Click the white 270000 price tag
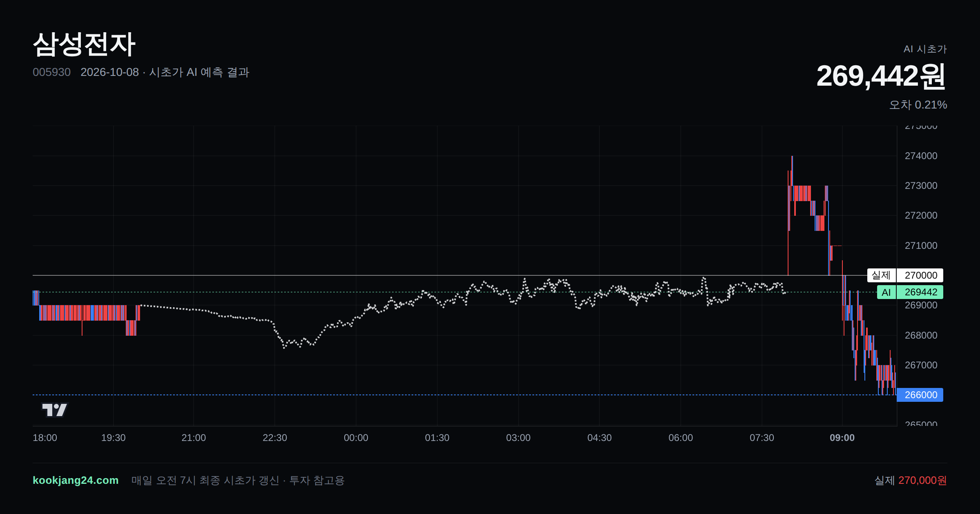 click(920, 275)
